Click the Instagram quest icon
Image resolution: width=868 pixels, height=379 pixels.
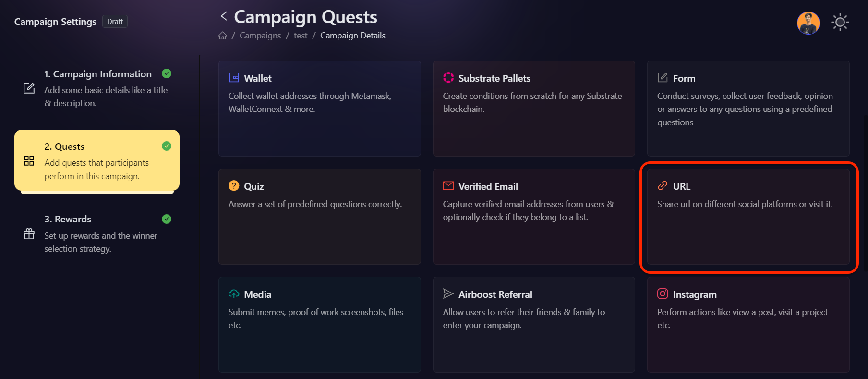coord(663,294)
